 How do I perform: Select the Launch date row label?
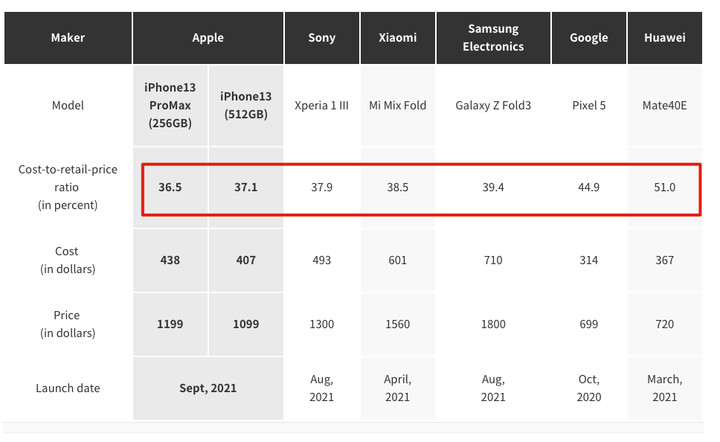[x=68, y=388]
